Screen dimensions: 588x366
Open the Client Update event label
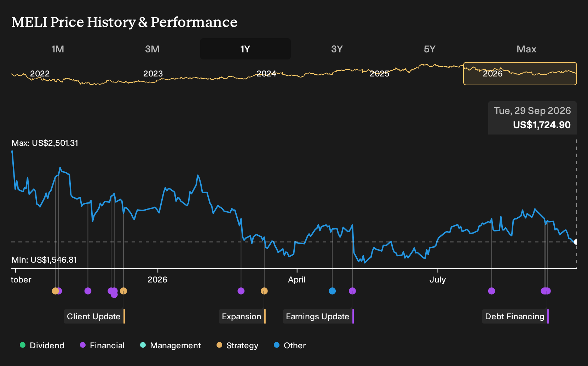(x=94, y=316)
